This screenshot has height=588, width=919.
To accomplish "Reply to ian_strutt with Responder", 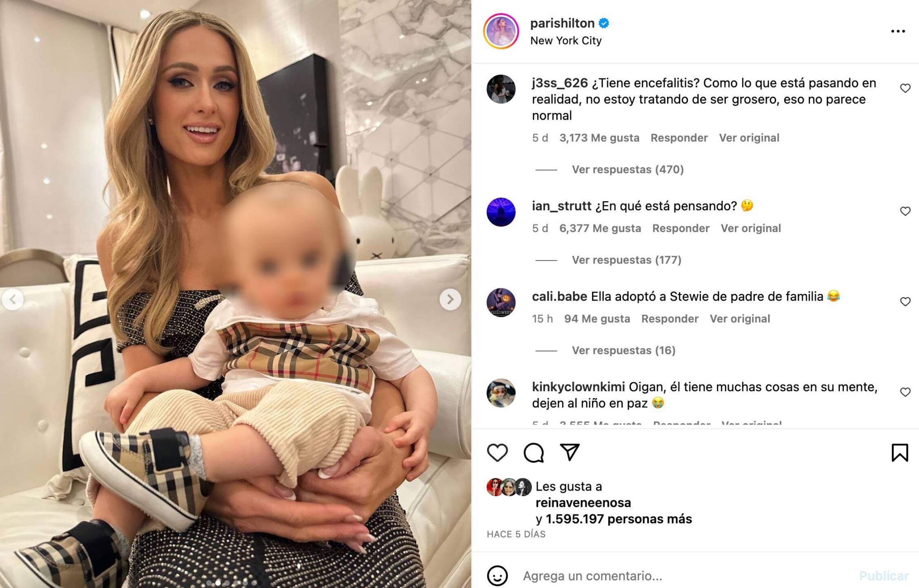I will (x=681, y=228).
